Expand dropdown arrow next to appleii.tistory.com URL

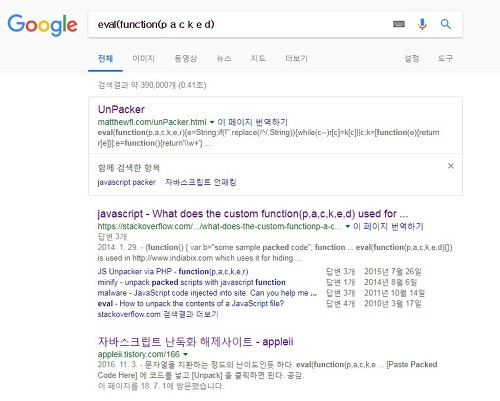(x=185, y=354)
